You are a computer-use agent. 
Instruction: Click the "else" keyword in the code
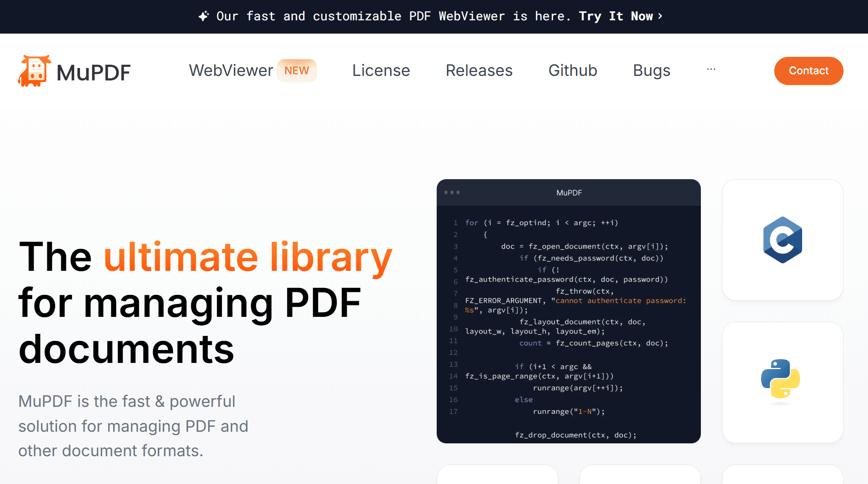pos(524,400)
